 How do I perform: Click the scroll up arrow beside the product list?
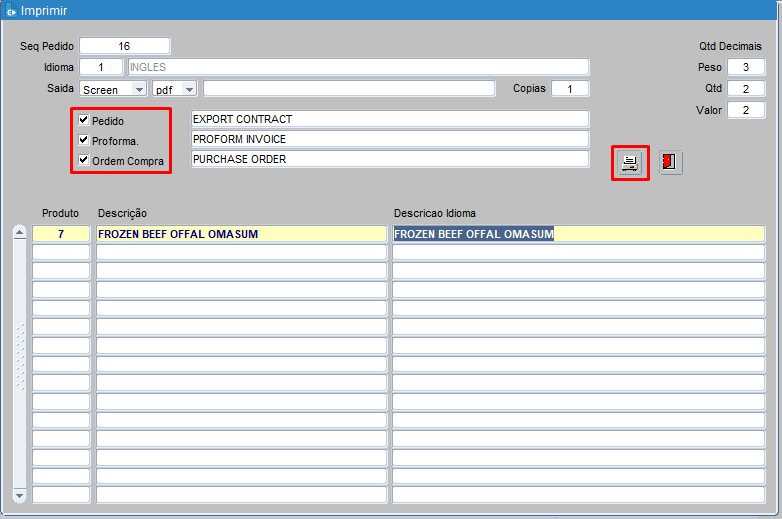tap(19, 234)
